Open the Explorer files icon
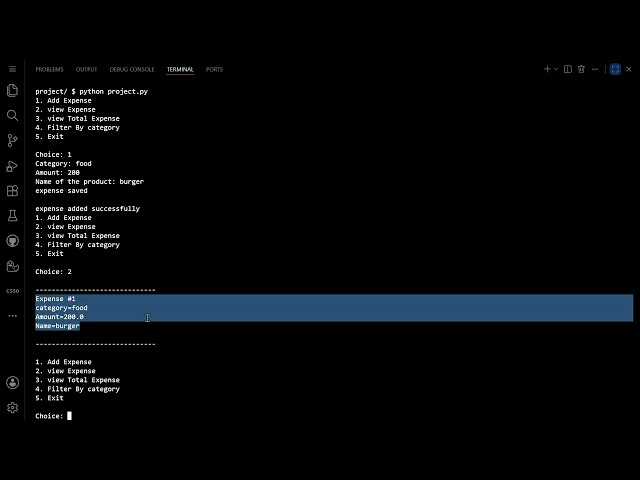The image size is (640, 480). (x=12, y=90)
